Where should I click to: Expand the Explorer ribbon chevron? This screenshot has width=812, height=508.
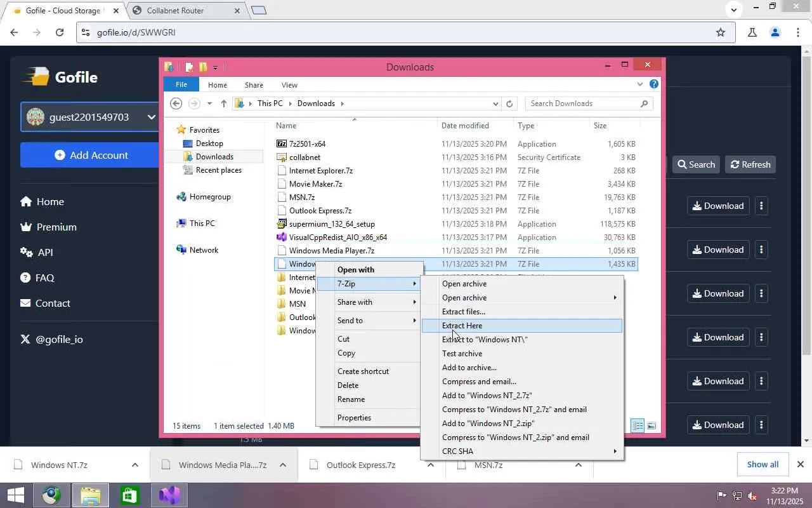[640, 84]
